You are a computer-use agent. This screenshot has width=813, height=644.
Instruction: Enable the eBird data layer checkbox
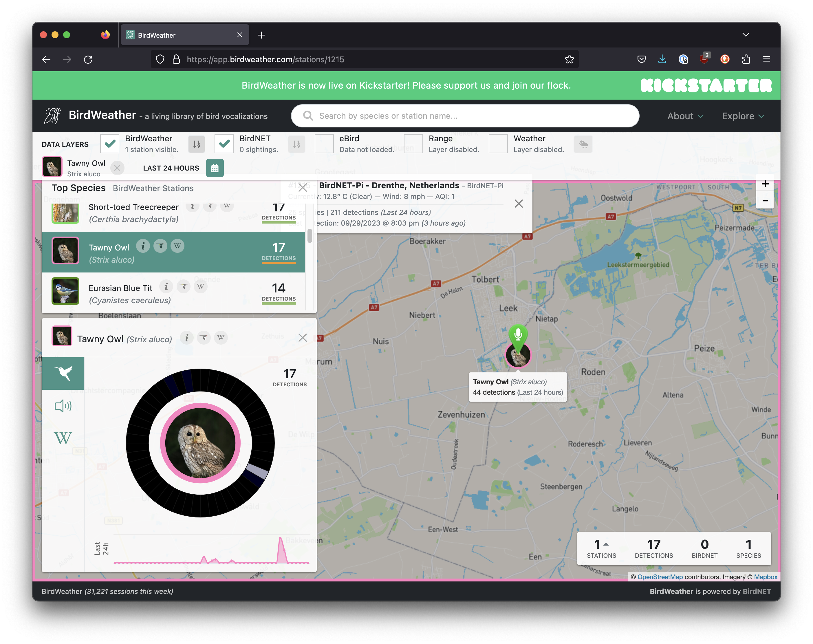[x=324, y=144]
